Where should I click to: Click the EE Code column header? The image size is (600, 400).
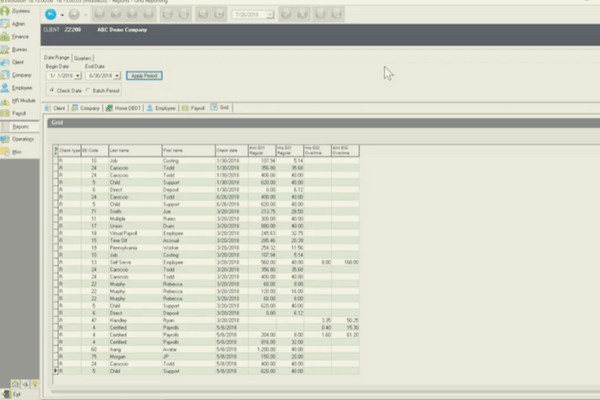tap(95, 151)
